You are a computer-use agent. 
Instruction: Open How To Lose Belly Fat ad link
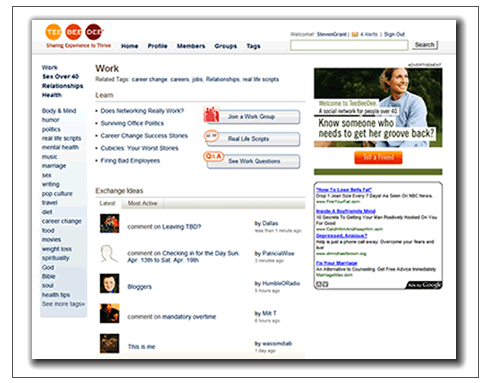tap(344, 190)
